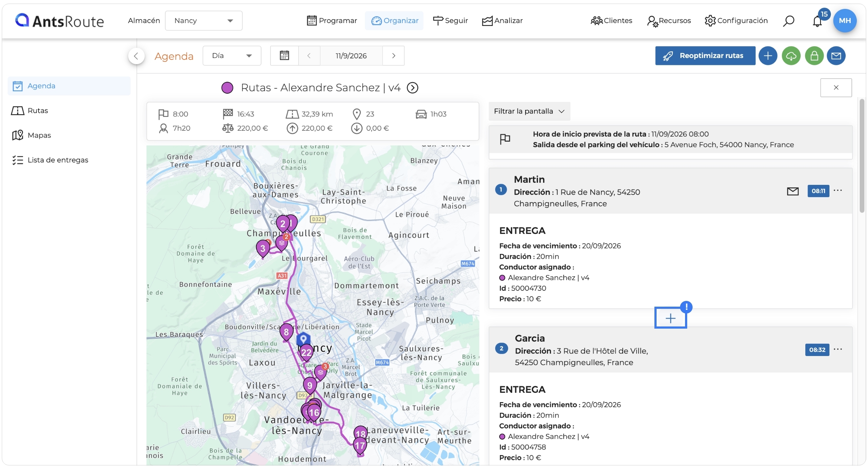Image resolution: width=868 pixels, height=467 pixels.
Task: Open the Analizar tab
Action: pyautogui.click(x=502, y=21)
